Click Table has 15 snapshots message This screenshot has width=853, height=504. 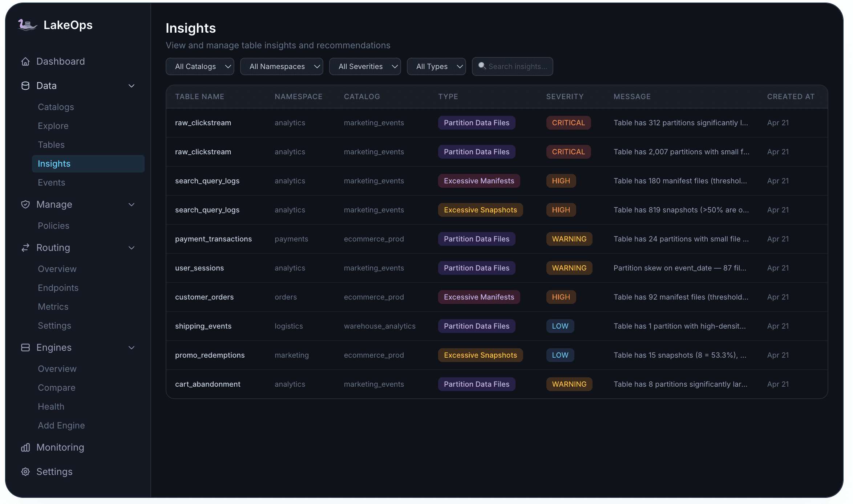click(x=680, y=355)
